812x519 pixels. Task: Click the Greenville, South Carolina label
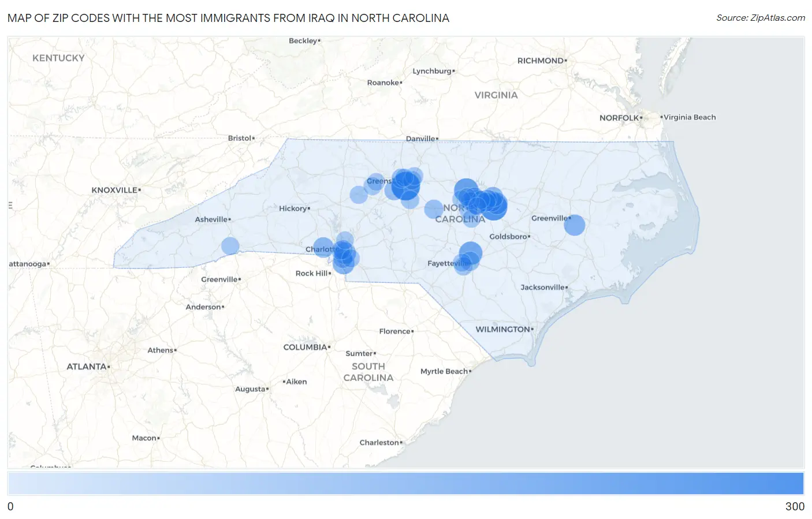coord(219,279)
